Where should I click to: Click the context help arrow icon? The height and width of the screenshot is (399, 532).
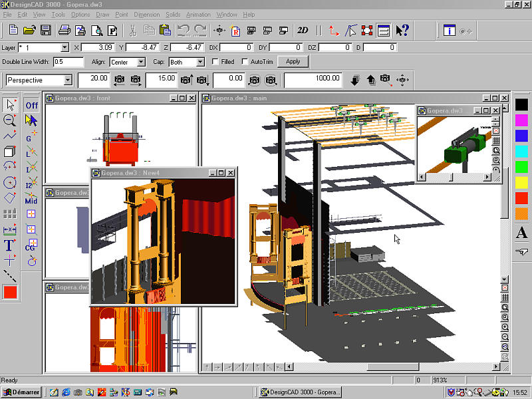[402, 30]
